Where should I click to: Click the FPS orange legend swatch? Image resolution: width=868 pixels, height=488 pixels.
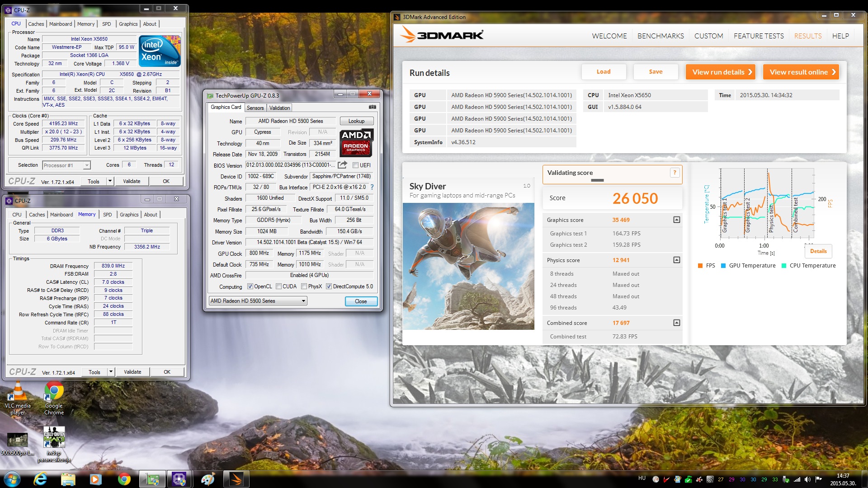(700, 266)
